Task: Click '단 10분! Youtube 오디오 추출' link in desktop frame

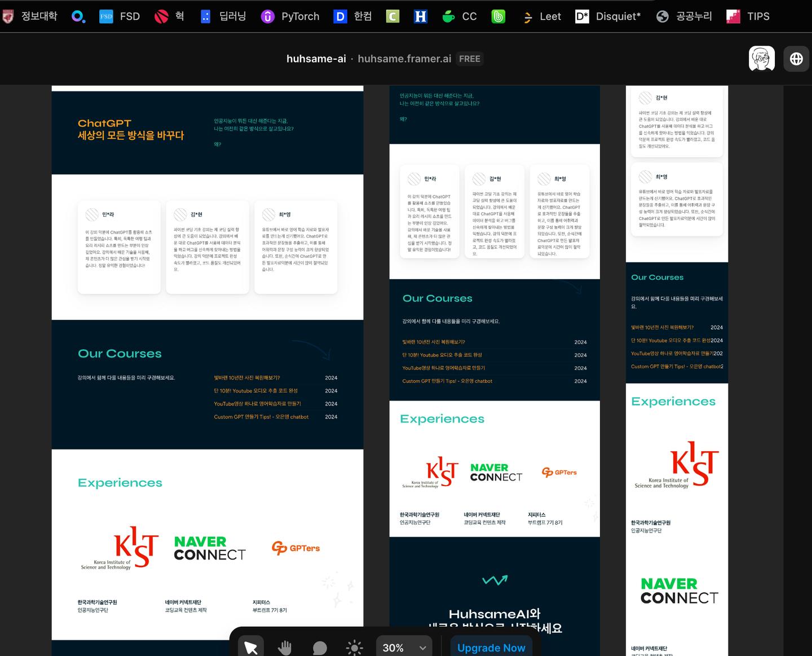Action: (255, 391)
